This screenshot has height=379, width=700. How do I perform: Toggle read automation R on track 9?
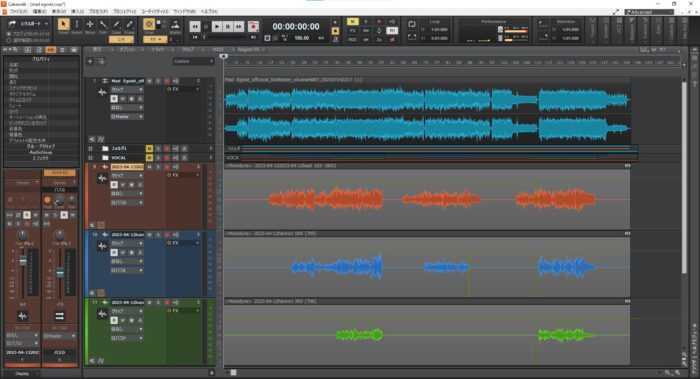(114, 185)
